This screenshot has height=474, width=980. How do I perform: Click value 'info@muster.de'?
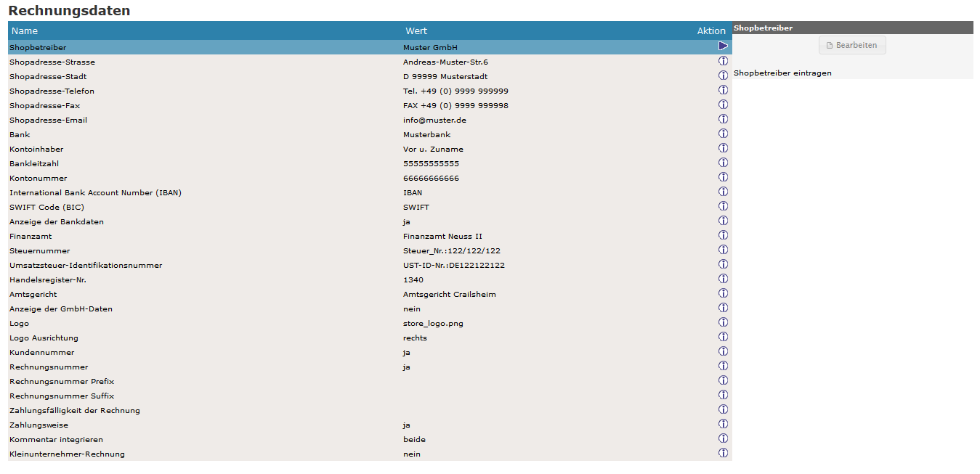pyautogui.click(x=434, y=120)
